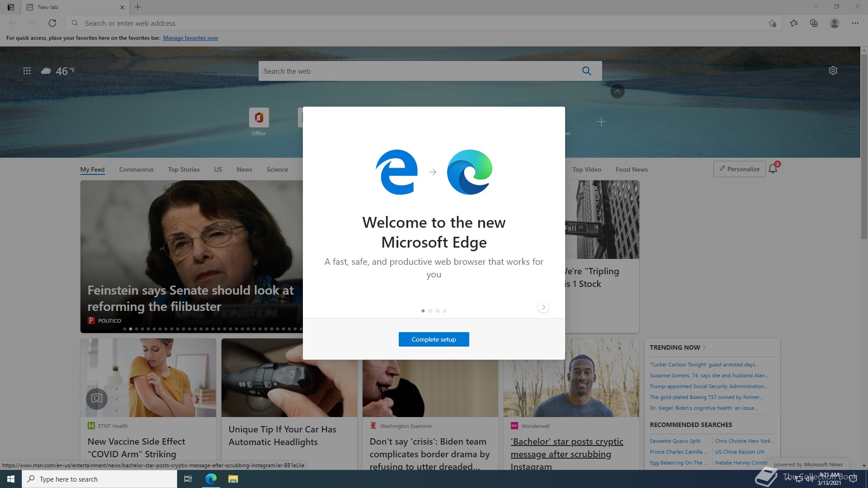Open the Tucker Carlson Tonight trending link

point(704,365)
